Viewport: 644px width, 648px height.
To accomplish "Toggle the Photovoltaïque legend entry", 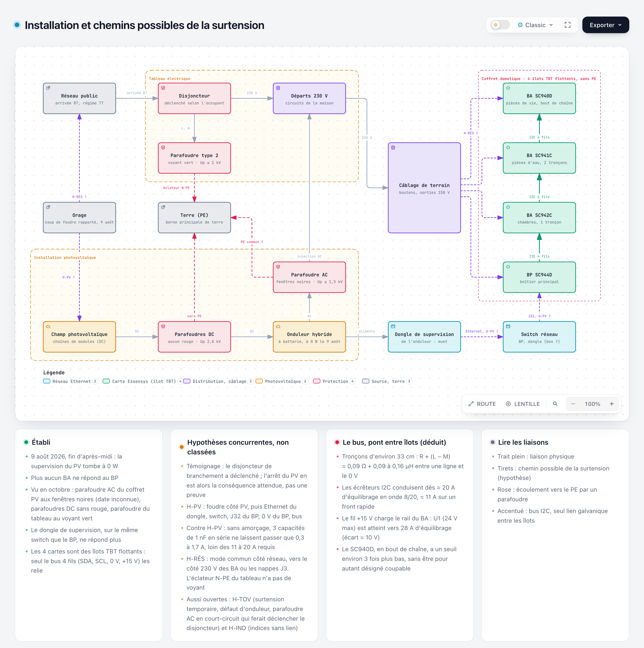I will click(x=282, y=381).
